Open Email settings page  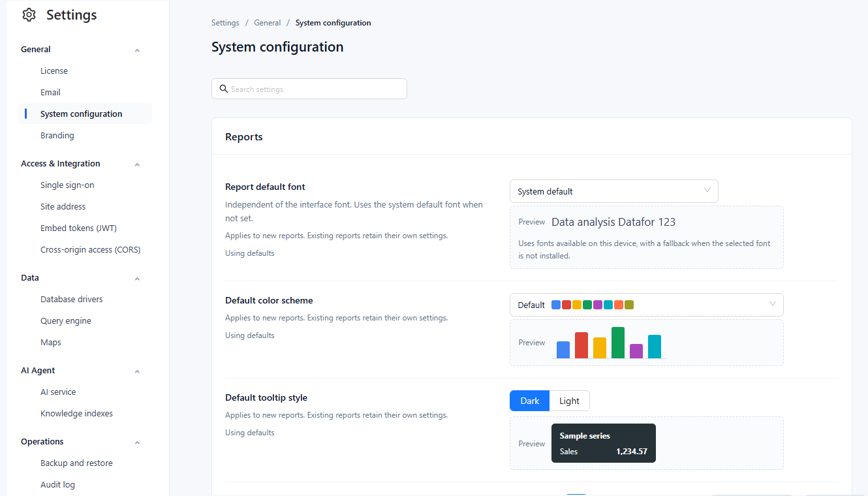(x=50, y=92)
